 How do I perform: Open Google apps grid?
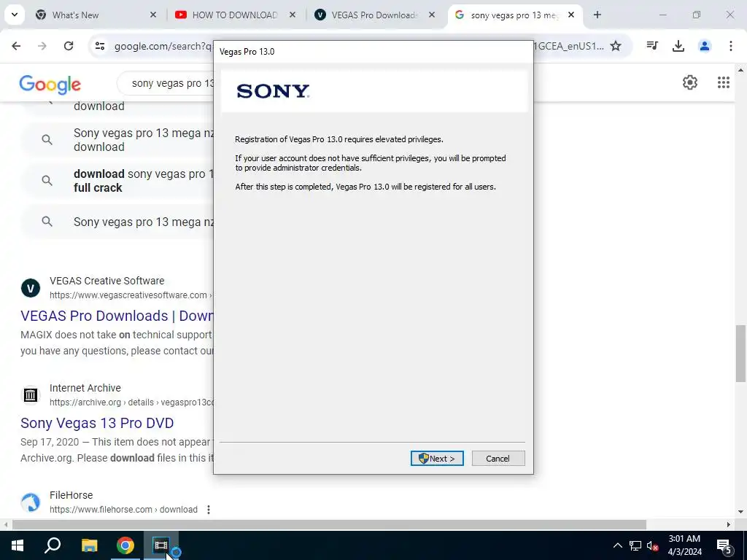click(x=724, y=82)
